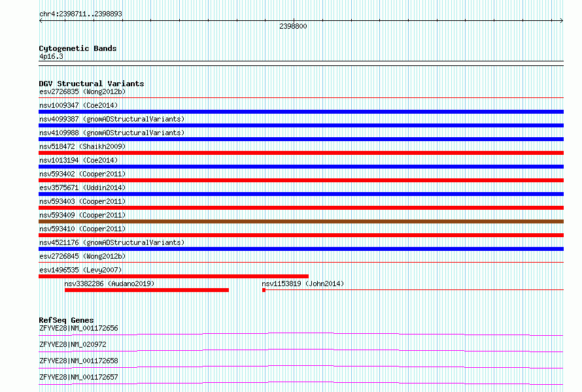Click the ZFYVE28|NM_020972 transcript label
This screenshot has width=582, height=392.
(73, 344)
